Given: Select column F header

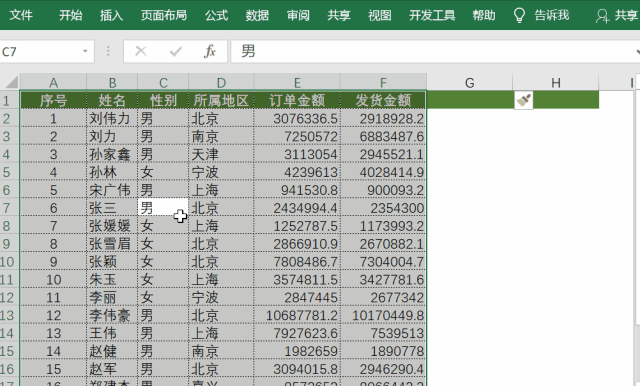Looking at the screenshot, I should (x=383, y=82).
